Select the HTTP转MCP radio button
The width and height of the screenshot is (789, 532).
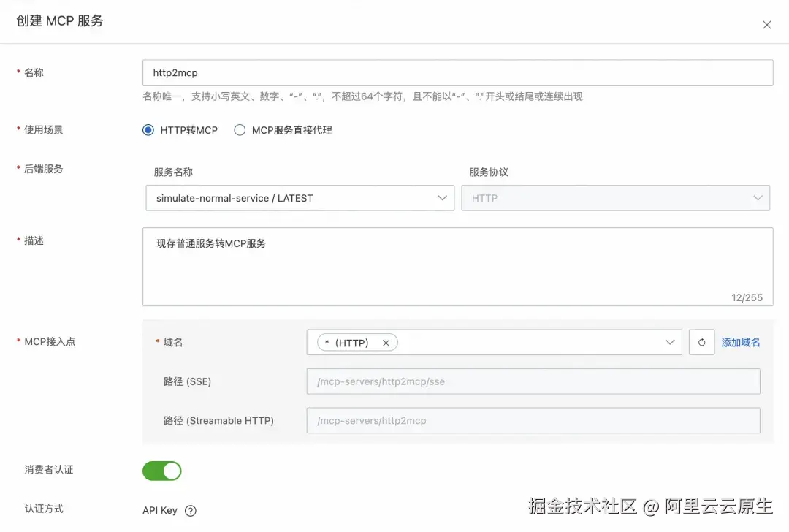148,129
